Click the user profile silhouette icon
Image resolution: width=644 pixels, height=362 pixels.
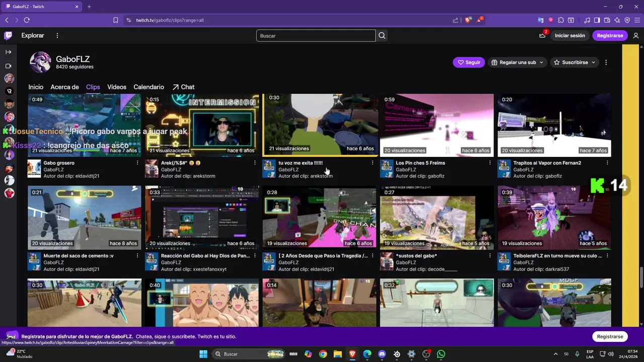coord(636,36)
